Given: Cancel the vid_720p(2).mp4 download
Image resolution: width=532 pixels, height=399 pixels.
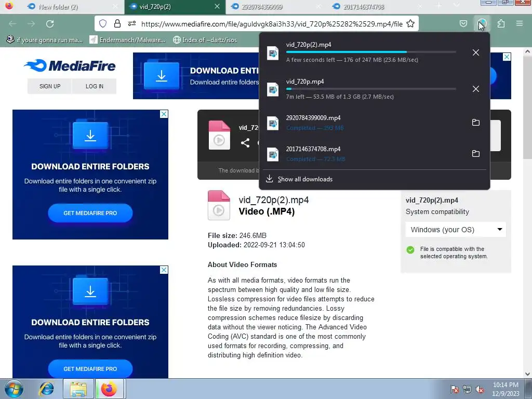Looking at the screenshot, I should [x=476, y=52].
